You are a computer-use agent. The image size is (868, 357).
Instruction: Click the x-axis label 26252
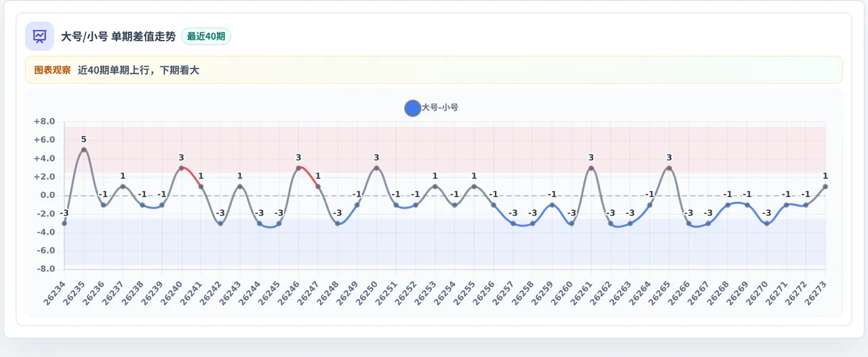click(x=406, y=293)
